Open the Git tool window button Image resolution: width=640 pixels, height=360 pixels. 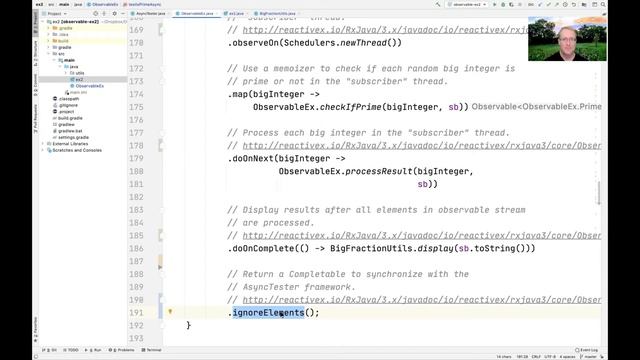pyautogui.click(x=49, y=350)
